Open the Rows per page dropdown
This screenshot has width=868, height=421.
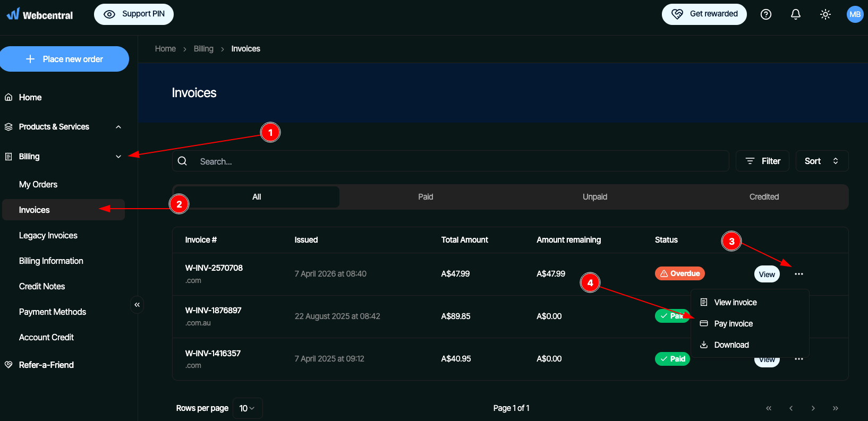tap(247, 408)
